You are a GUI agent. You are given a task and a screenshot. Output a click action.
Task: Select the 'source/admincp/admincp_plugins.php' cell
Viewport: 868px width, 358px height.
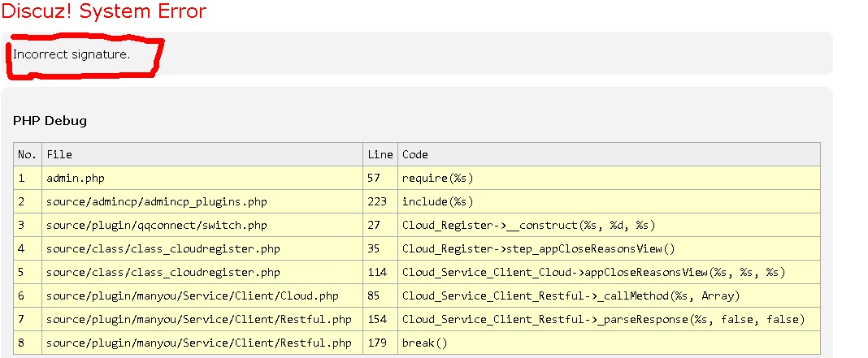[202, 201]
